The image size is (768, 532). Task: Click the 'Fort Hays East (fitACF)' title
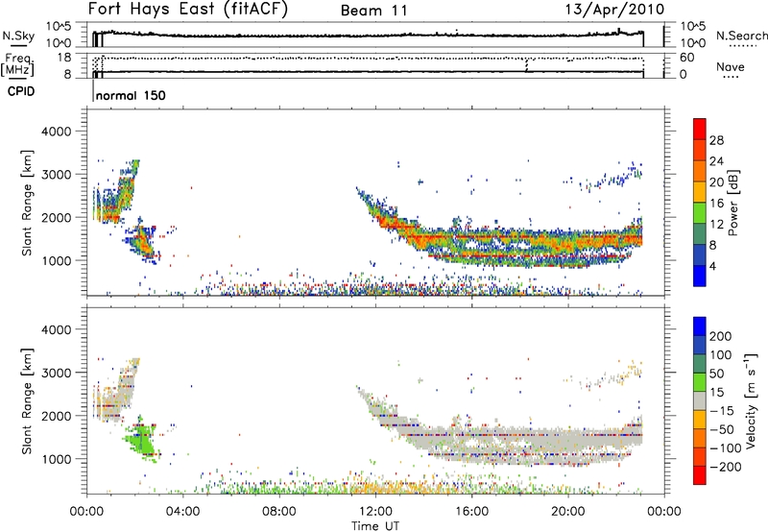(188, 10)
